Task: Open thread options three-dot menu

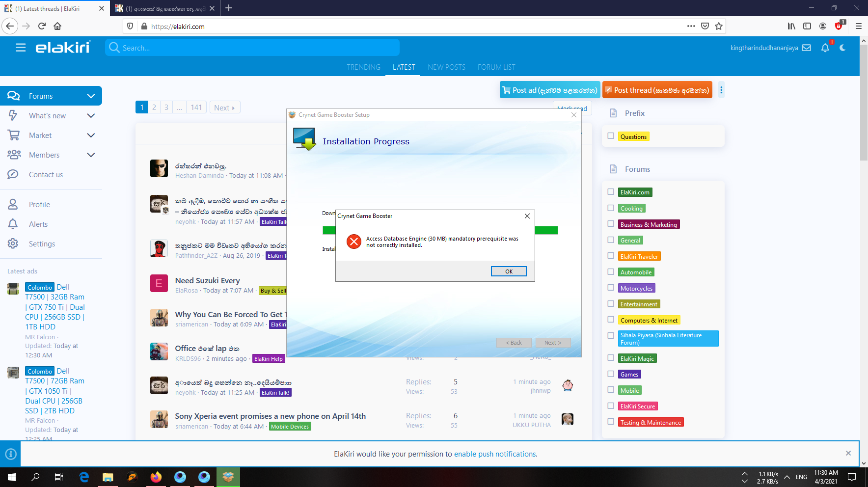Action: pyautogui.click(x=721, y=90)
